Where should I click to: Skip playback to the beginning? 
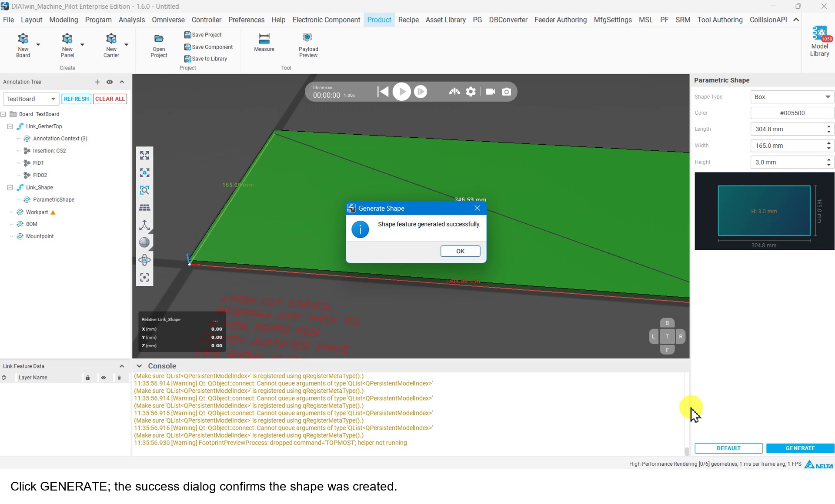(x=383, y=92)
